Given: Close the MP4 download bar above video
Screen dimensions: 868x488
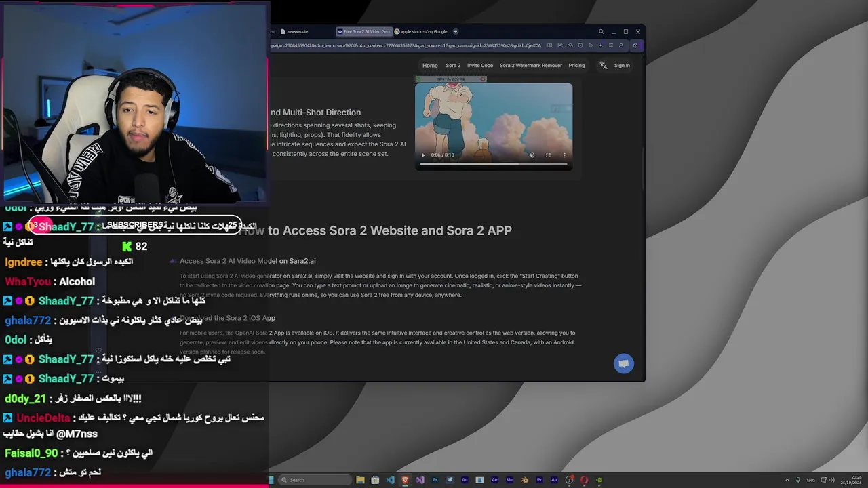Looking at the screenshot, I should (x=483, y=79).
